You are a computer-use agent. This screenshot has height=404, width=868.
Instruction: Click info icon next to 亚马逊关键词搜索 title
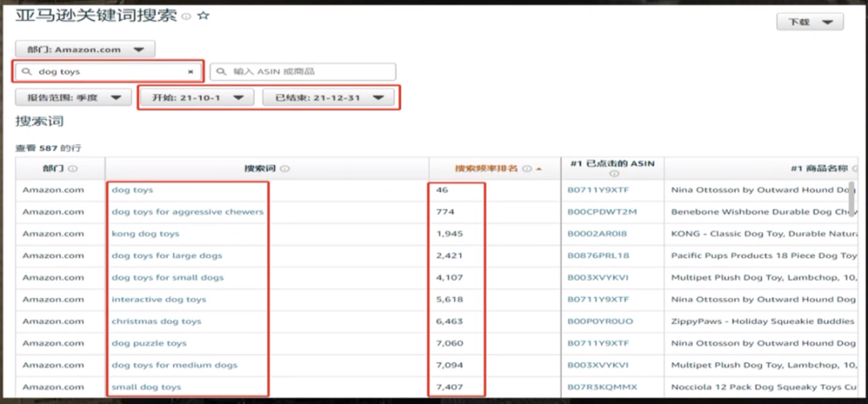(x=186, y=17)
